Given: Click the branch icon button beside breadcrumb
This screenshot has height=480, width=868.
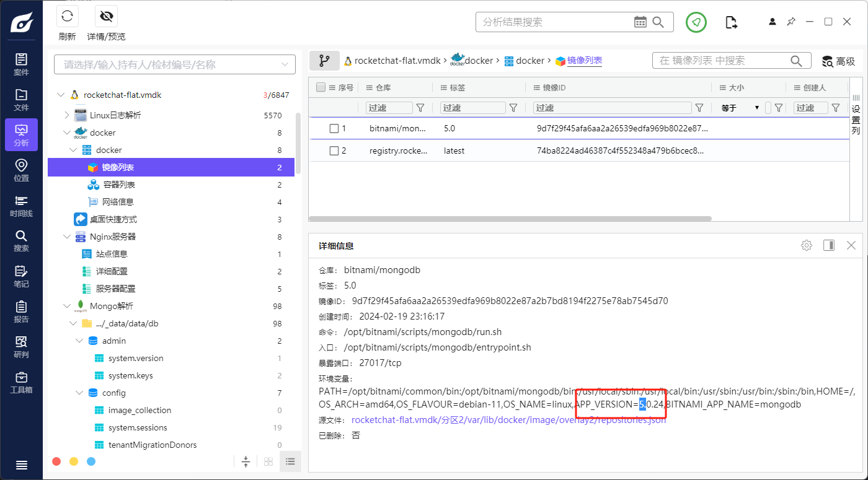Looking at the screenshot, I should coord(324,61).
